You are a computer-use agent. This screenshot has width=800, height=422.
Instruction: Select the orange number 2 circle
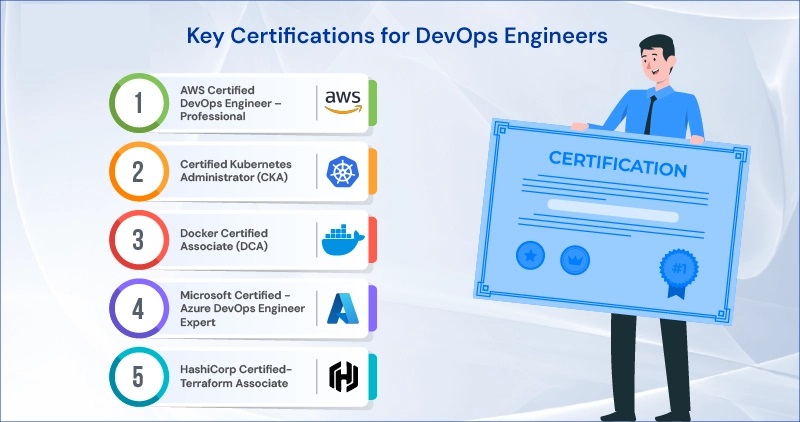136,171
